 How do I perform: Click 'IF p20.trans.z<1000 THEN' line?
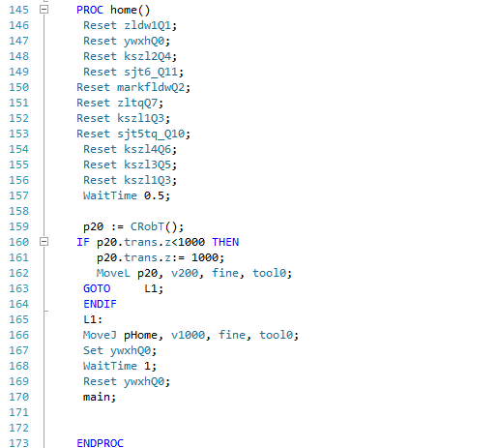click(158, 242)
